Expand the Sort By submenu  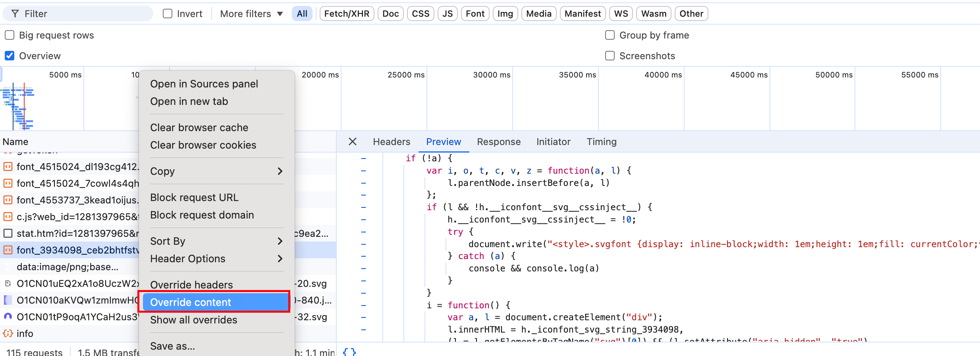point(216,241)
